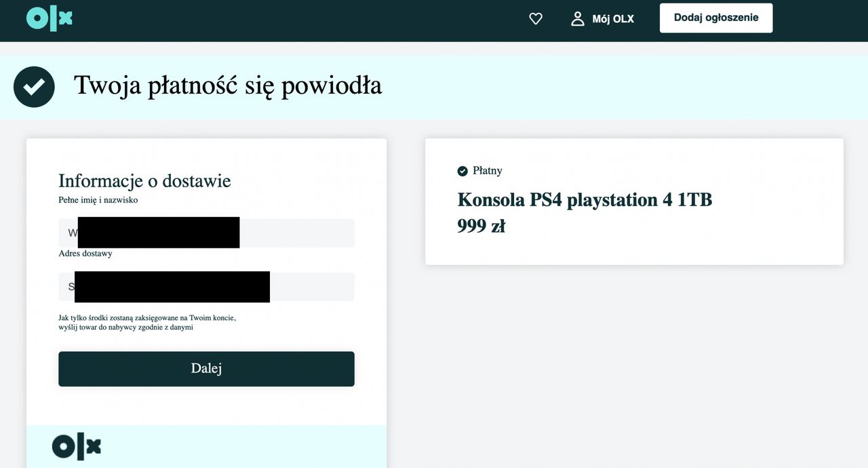Click the 999 zł price text
This screenshot has width=868, height=468.
coord(482,226)
